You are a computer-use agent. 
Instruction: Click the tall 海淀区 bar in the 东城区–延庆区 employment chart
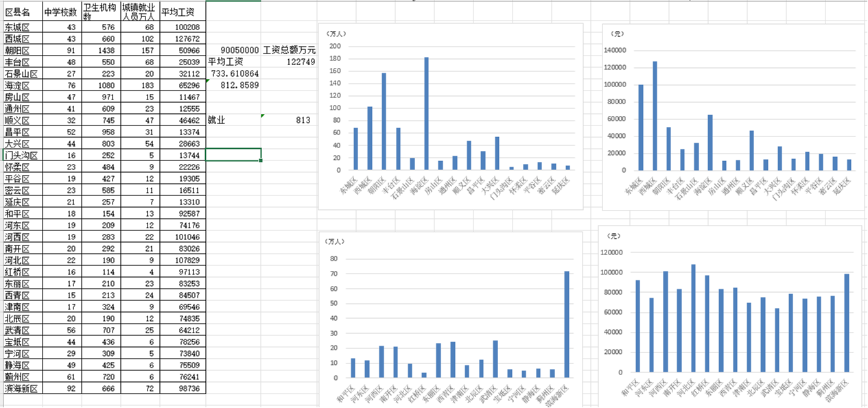(x=426, y=113)
